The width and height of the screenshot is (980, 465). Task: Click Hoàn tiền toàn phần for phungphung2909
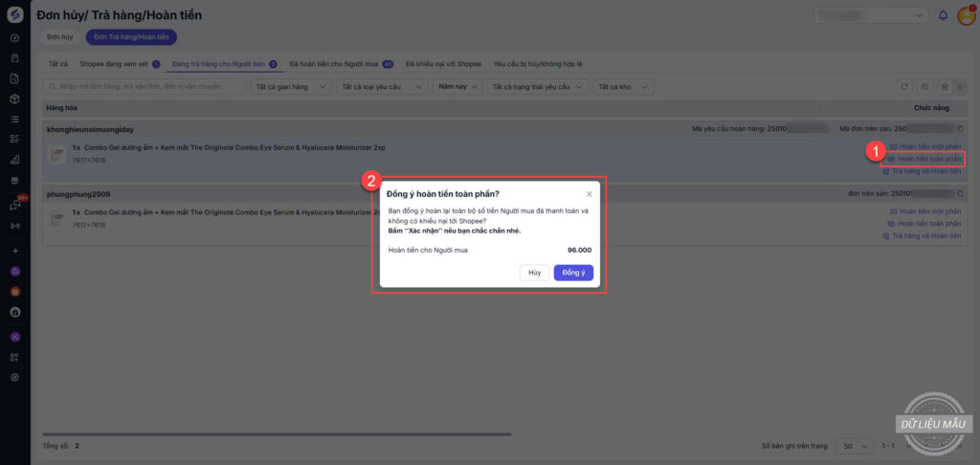pyautogui.click(x=925, y=224)
